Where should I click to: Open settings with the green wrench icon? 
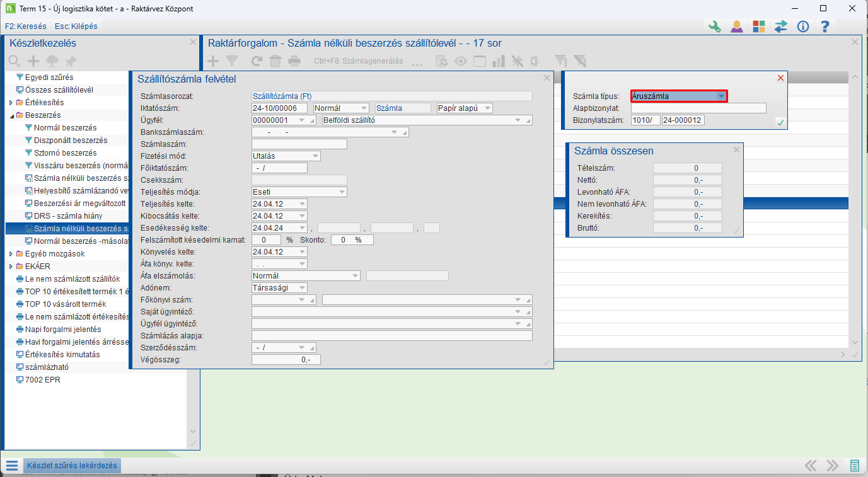click(x=715, y=26)
